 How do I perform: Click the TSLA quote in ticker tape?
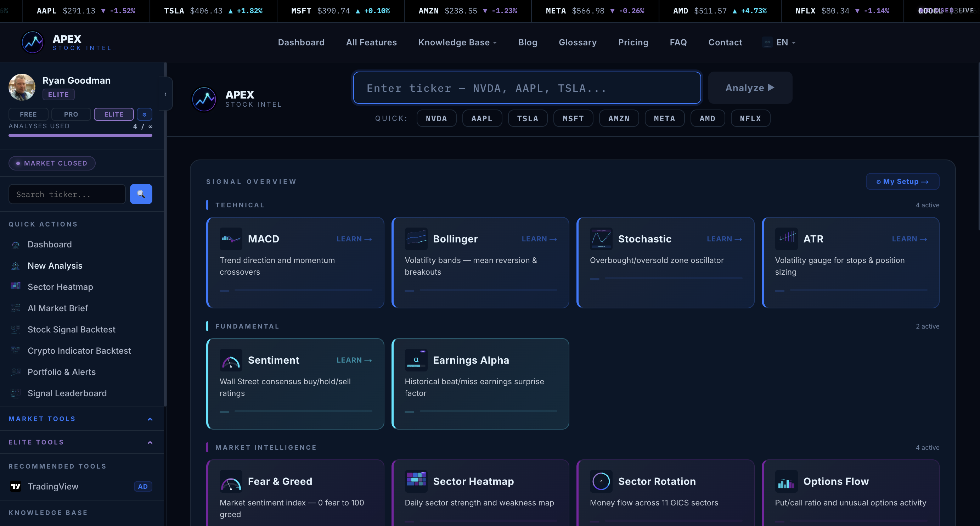213,11
